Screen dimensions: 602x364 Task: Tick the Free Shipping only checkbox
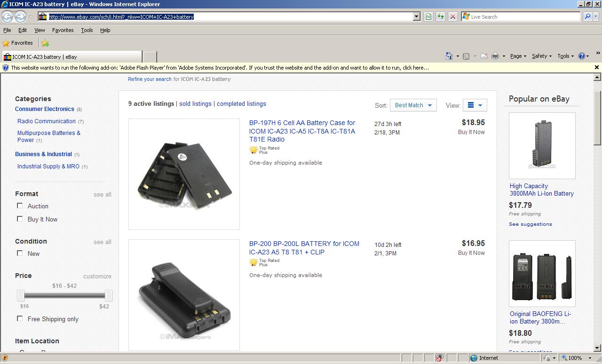tap(20, 318)
